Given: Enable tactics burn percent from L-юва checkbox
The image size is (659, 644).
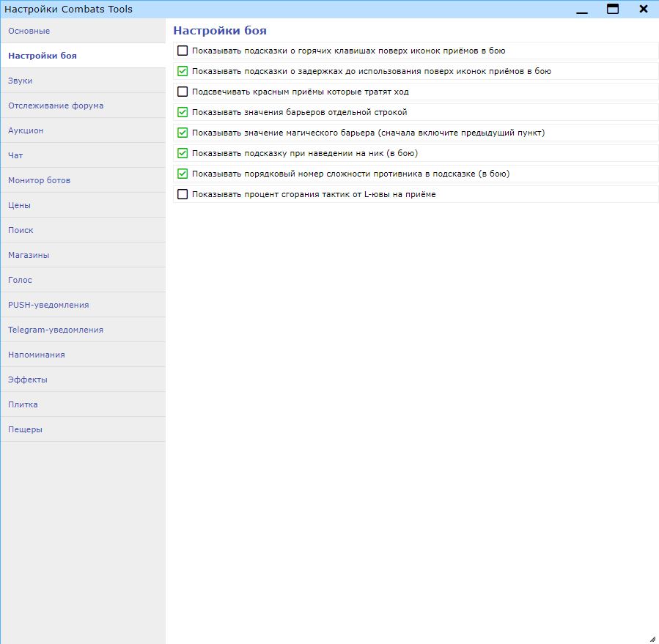Looking at the screenshot, I should click(x=183, y=194).
